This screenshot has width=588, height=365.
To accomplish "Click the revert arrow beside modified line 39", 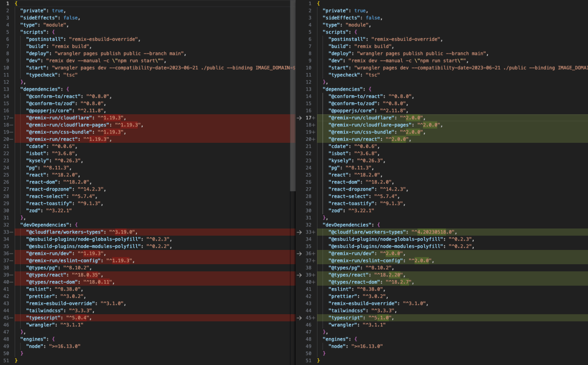I will 299,275.
